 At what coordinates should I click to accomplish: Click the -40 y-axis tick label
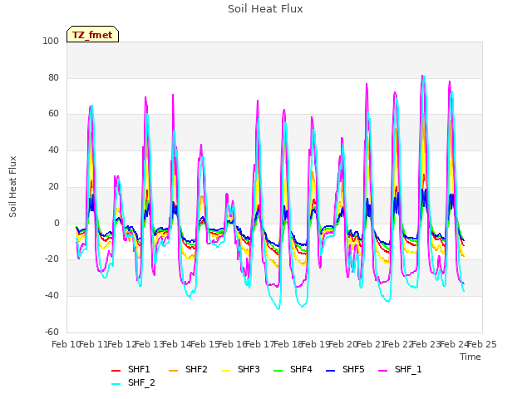[52, 296]
